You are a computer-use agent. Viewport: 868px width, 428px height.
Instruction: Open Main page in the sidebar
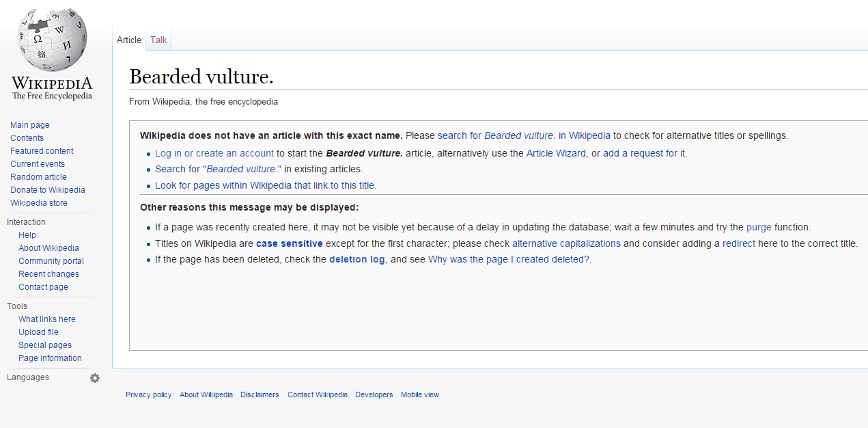[30, 125]
